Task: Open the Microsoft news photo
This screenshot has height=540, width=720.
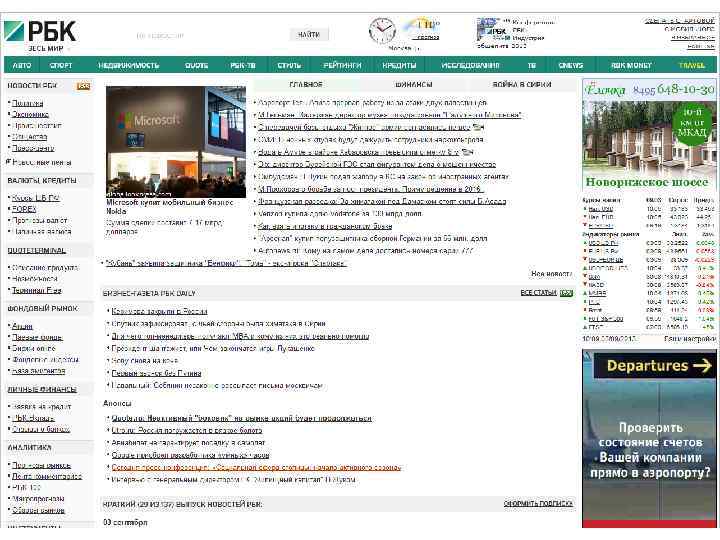Action: point(175,142)
